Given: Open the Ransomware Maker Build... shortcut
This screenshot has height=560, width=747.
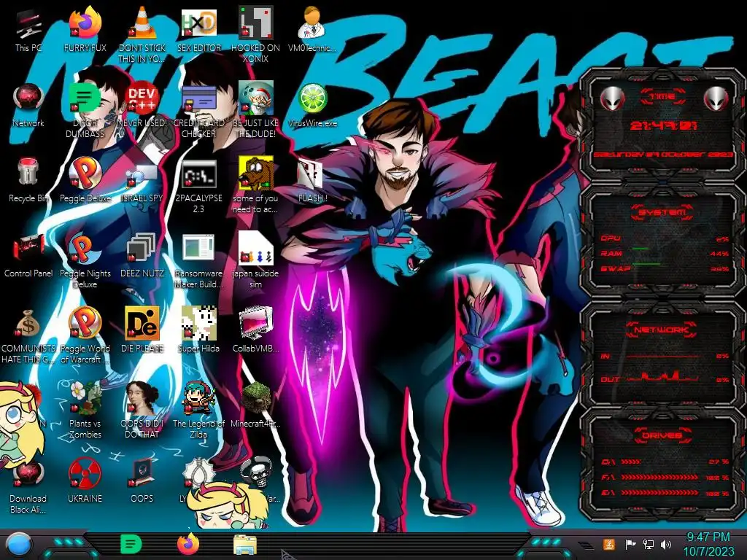Looking at the screenshot, I should tap(199, 261).
